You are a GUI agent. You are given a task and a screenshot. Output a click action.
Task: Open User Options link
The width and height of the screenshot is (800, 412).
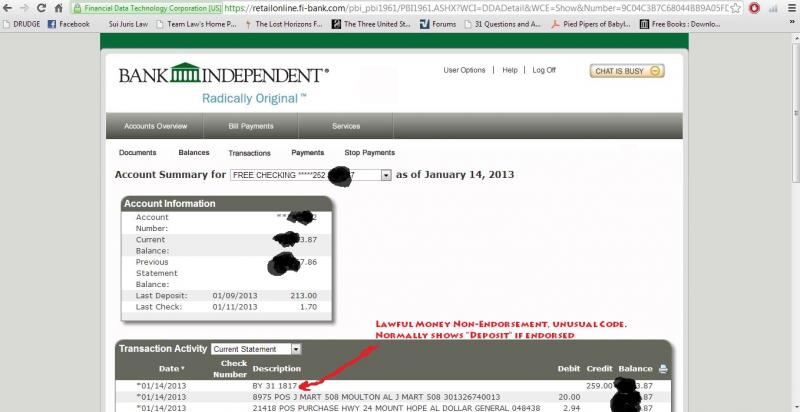pos(464,71)
